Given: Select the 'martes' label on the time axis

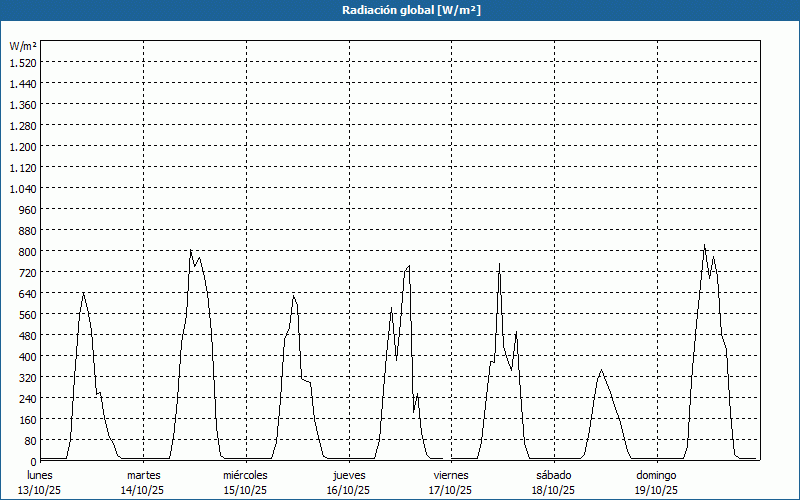Looking at the screenshot, I should pyautogui.click(x=143, y=475).
